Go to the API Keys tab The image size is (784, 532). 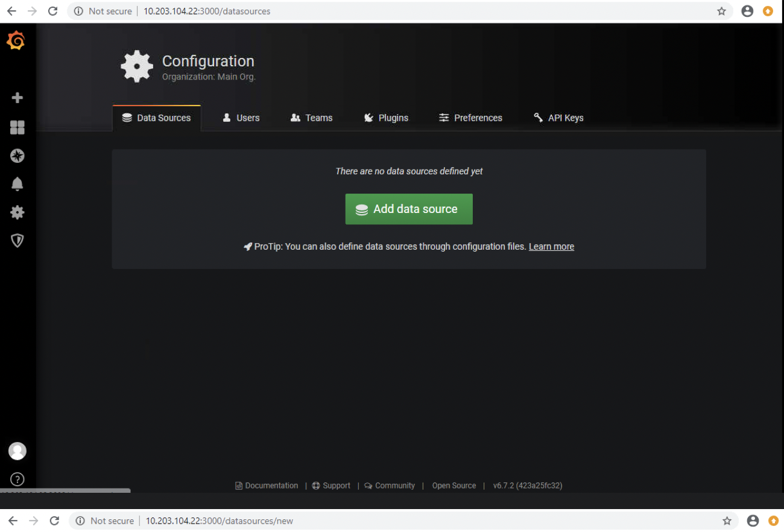558,118
